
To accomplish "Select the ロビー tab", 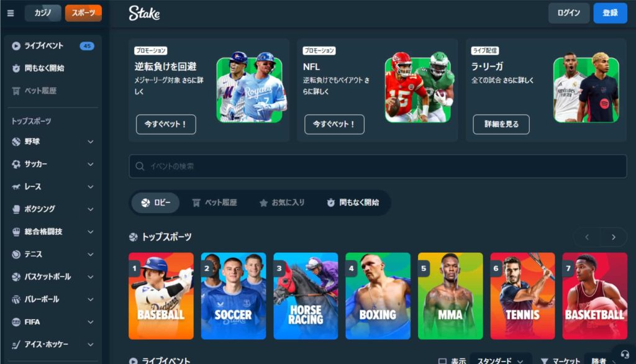I will tap(155, 202).
